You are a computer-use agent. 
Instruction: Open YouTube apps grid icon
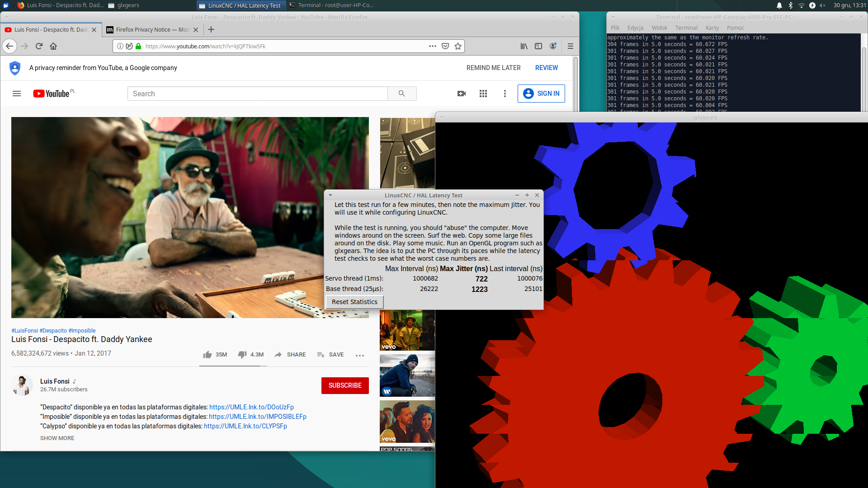pyautogui.click(x=483, y=94)
